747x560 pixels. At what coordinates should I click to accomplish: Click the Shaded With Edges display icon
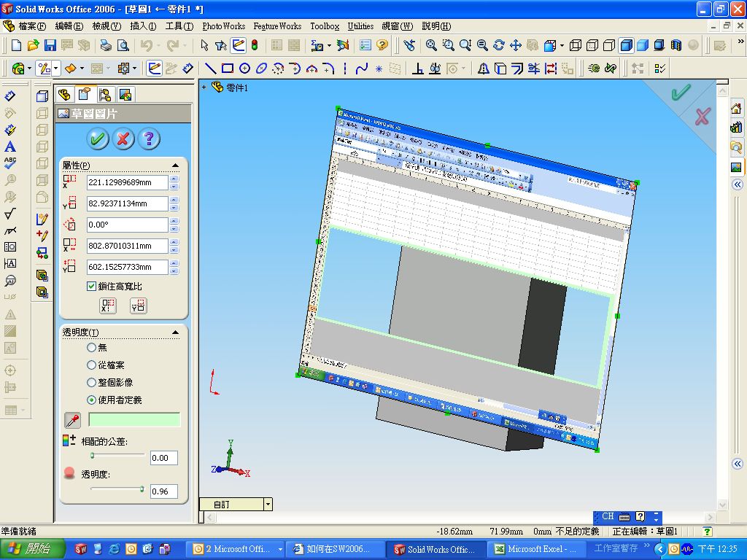[626, 45]
